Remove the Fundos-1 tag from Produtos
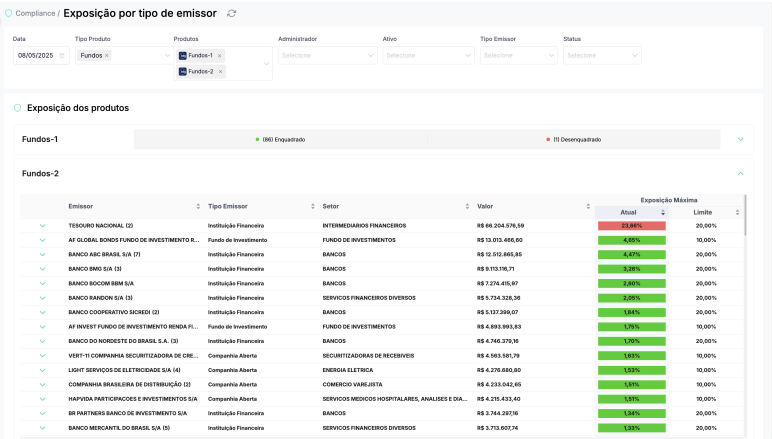The image size is (772, 439). (x=220, y=56)
